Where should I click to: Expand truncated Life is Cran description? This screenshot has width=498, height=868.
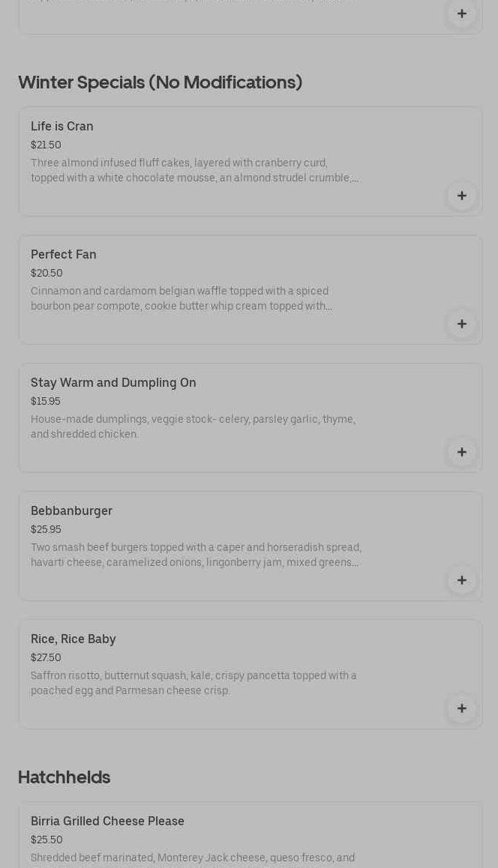[194, 170]
